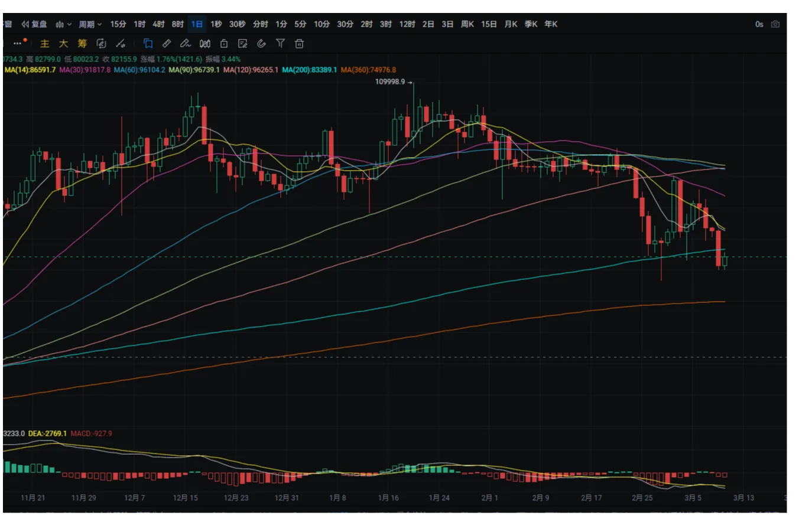Screen dimensions: 799x532
Task: Click the candlestick pattern tool icon
Action: click(x=204, y=44)
